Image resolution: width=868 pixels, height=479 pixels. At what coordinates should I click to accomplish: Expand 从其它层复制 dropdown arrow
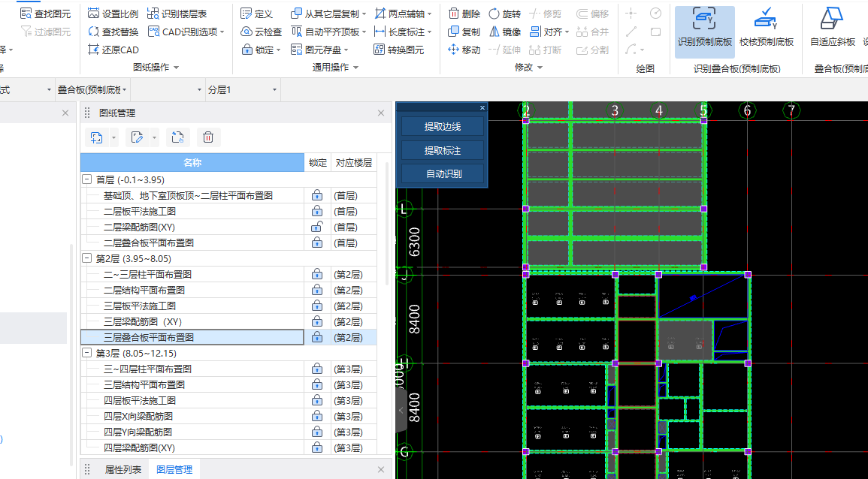(364, 14)
